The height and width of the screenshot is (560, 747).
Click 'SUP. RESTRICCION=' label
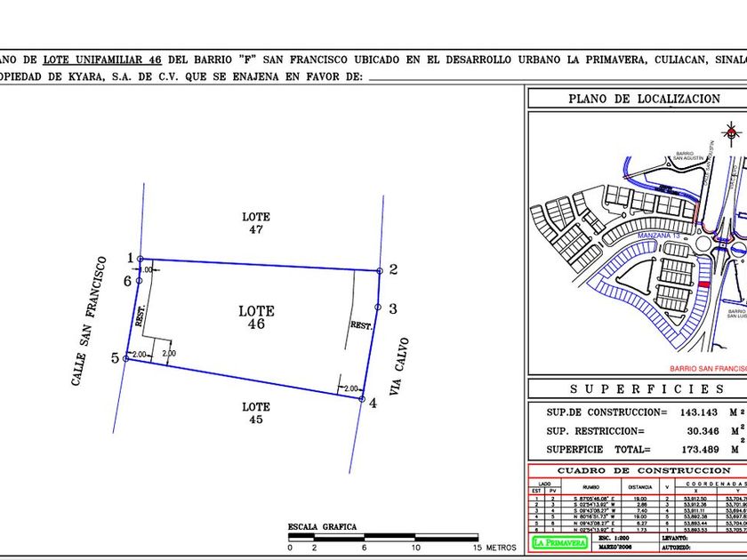595,431
